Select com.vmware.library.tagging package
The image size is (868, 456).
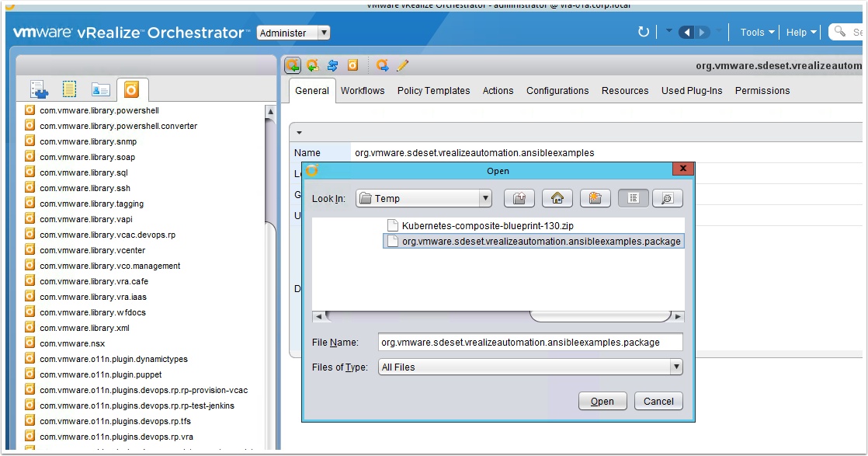[92, 204]
